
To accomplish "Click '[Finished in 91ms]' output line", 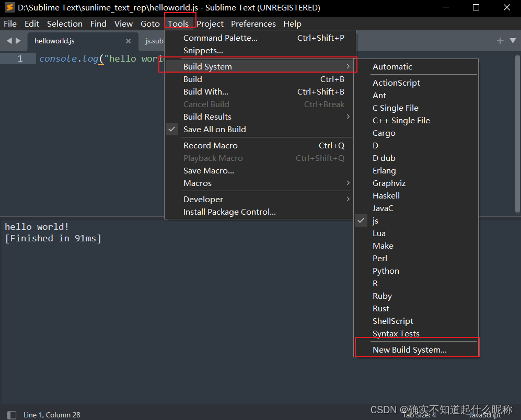I will coord(53,238).
